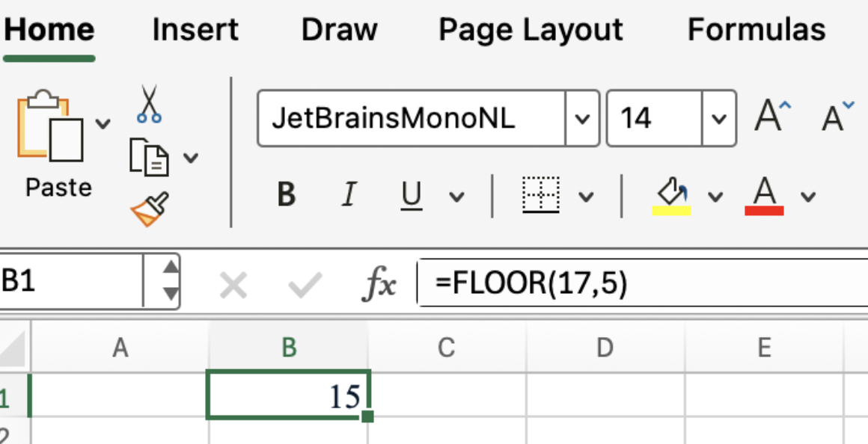Open the Draw tab
868x444 pixels.
(339, 30)
